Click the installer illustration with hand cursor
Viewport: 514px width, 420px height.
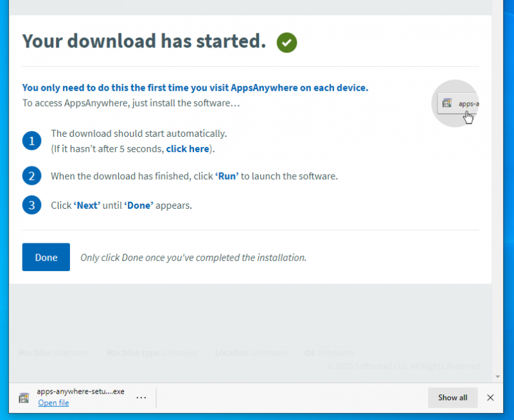pos(457,103)
